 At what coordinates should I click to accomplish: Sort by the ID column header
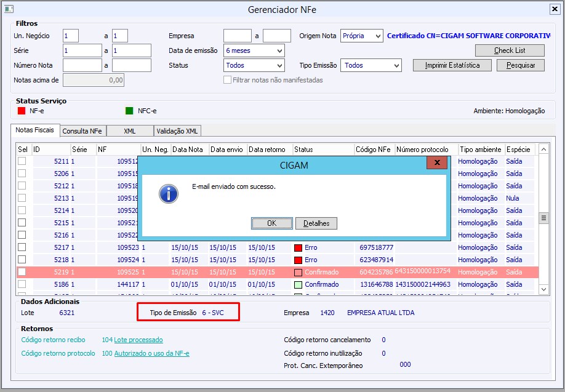[51, 149]
